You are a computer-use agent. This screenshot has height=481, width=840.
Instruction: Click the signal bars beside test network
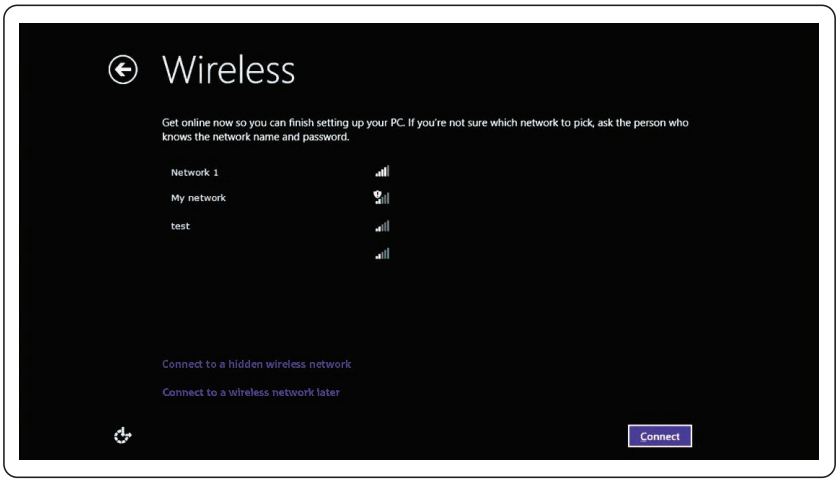click(382, 227)
